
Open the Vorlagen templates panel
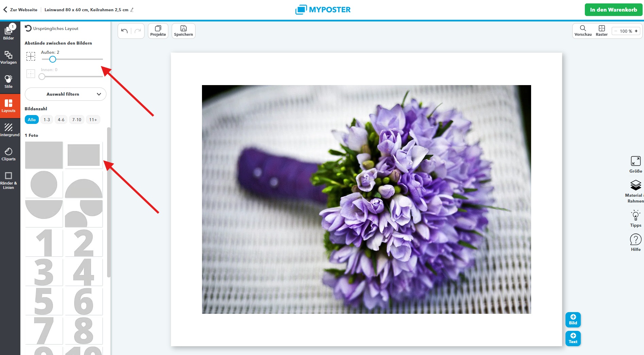coord(9,57)
